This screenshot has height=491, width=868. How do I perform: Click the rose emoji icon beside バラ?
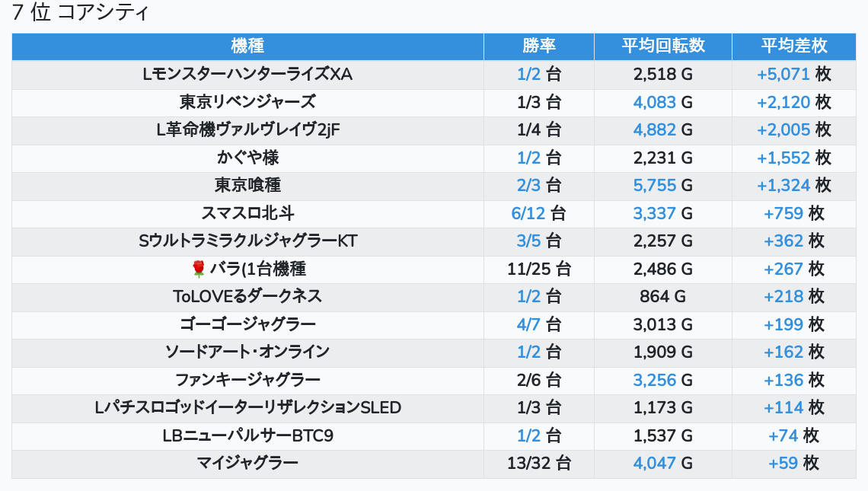tap(199, 269)
